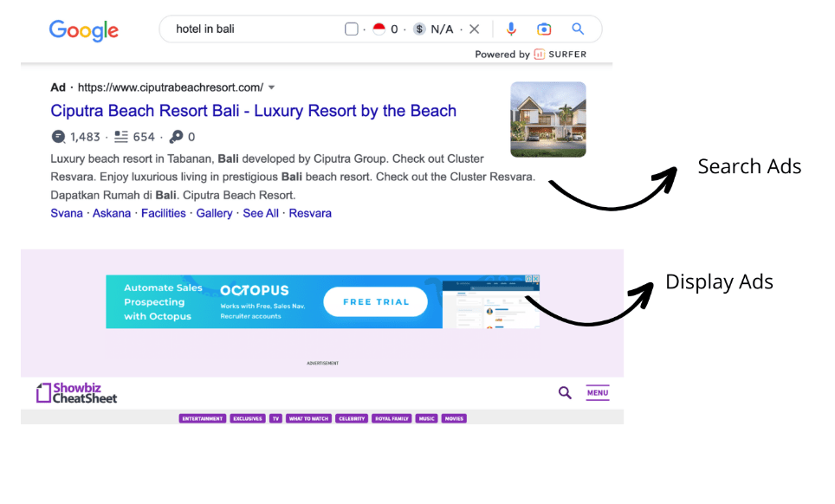The image size is (835, 504).
Task: Select the MOVIES nav tab
Action: tap(454, 419)
